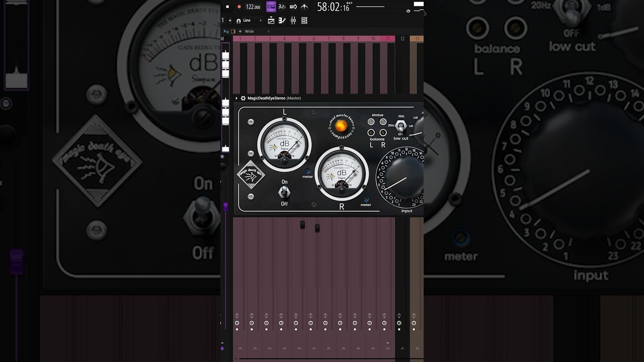
Task: Click the purple down arrow on master strip
Action: [222, 348]
